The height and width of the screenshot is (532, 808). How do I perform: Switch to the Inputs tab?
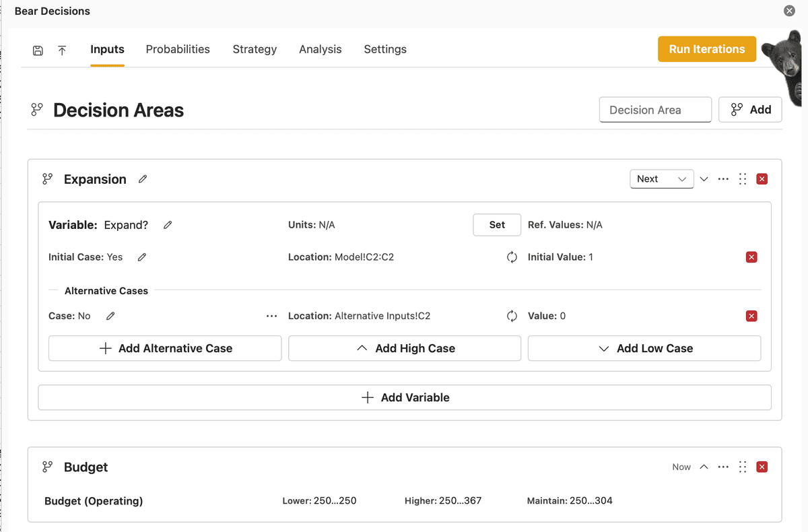pyautogui.click(x=107, y=49)
